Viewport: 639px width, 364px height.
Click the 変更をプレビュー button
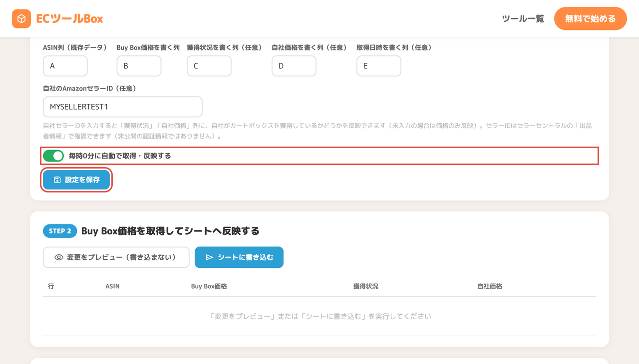point(116,257)
